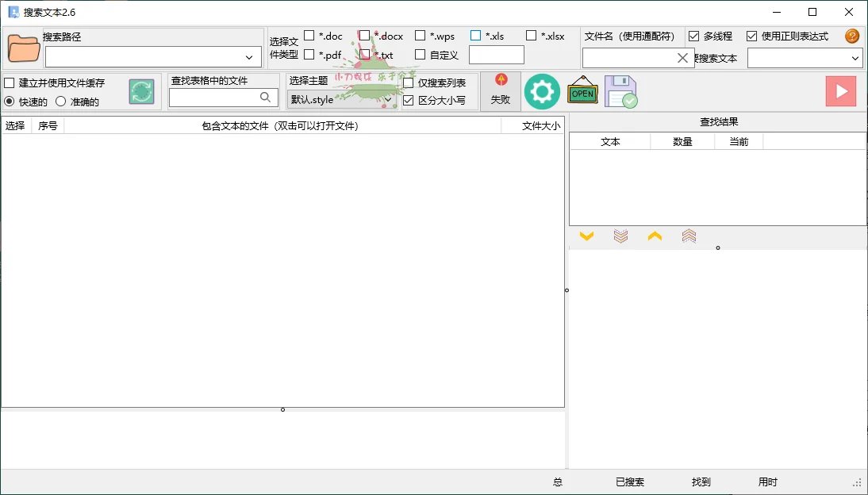Click the red play button to start searching
The height and width of the screenshot is (495, 868).
pos(841,90)
